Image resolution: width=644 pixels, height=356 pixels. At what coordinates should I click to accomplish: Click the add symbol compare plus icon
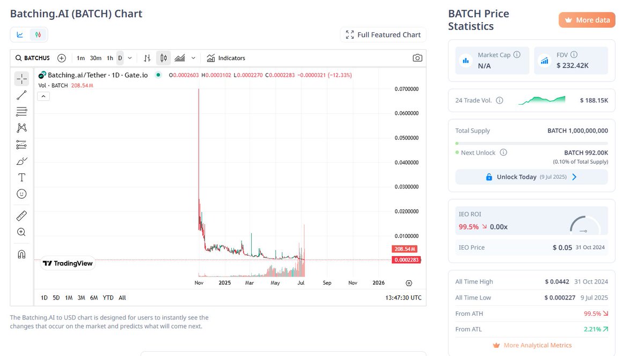[62, 58]
